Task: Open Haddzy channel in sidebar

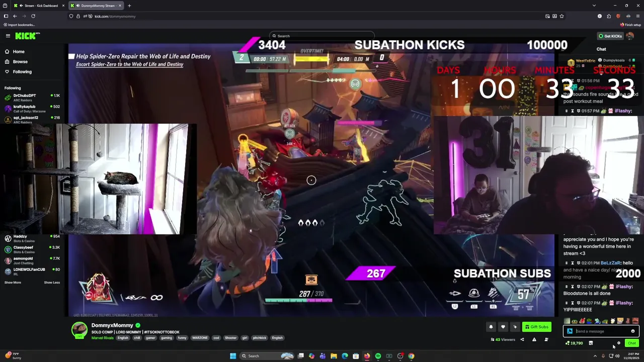Action: tap(32, 238)
